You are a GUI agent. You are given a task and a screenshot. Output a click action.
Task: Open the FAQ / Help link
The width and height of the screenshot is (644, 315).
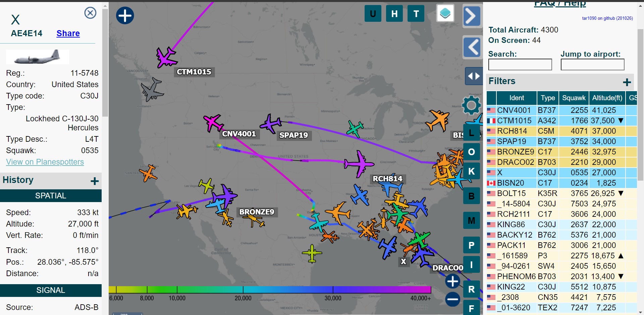(560, 4)
